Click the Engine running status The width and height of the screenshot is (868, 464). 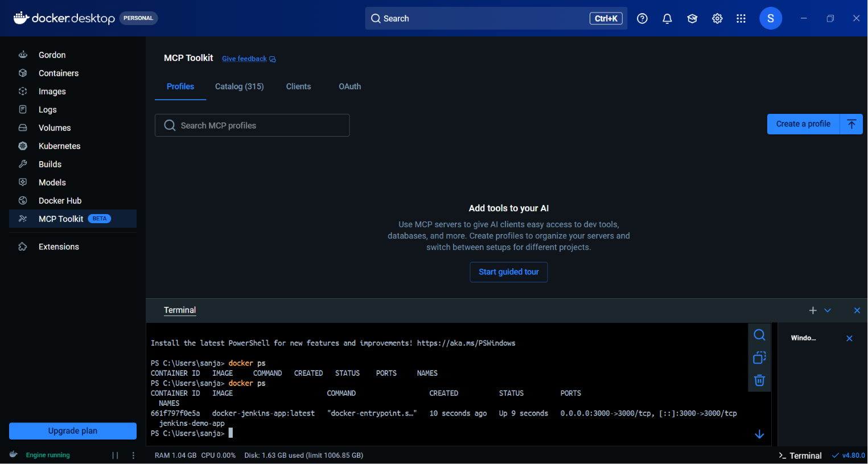(48, 455)
